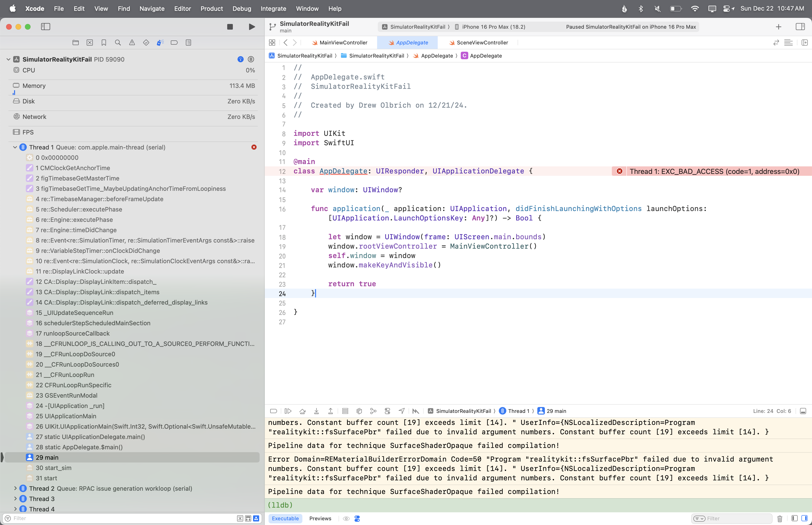Go back in editor history

pos(285,43)
